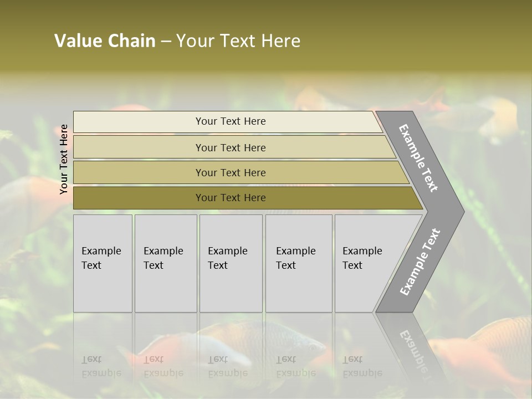Select the second gray Example Text box
Image resolution: width=532 pixels, height=399 pixels.
166,263
